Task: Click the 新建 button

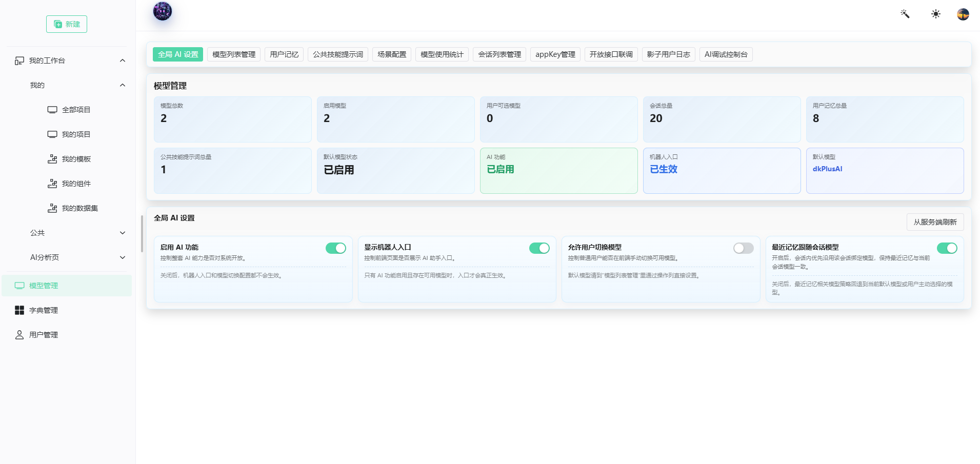Action: [67, 24]
